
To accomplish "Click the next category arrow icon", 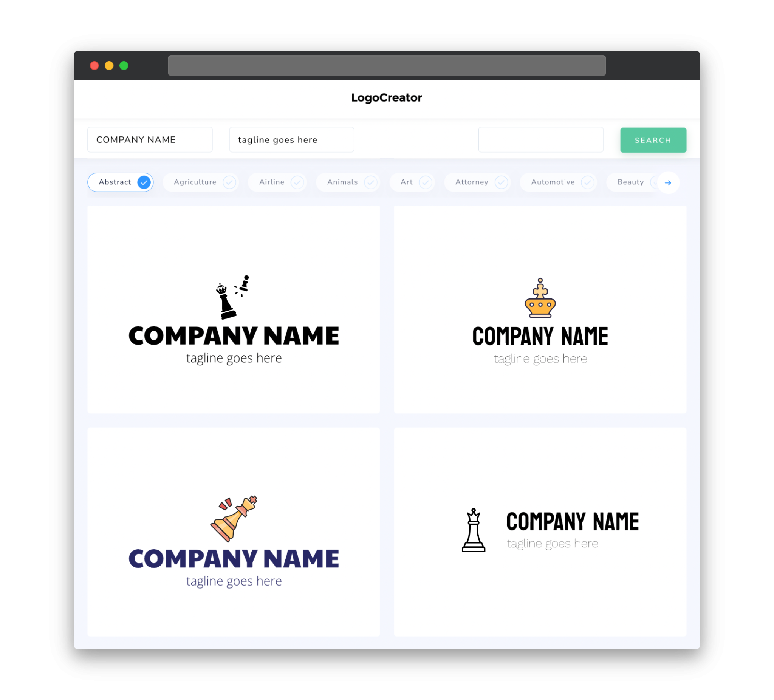I will [667, 182].
